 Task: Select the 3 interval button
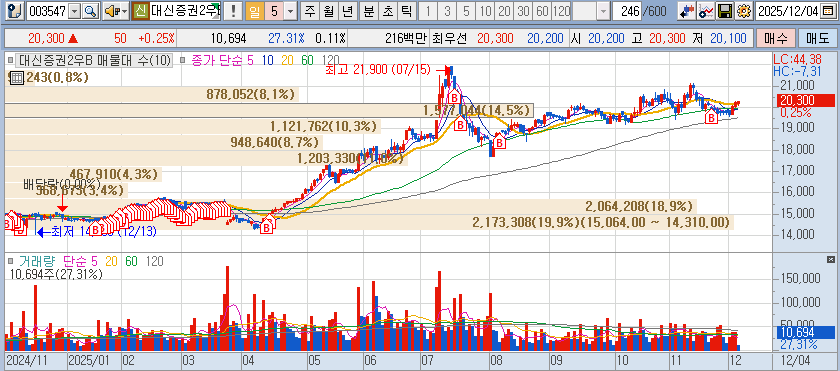447,10
